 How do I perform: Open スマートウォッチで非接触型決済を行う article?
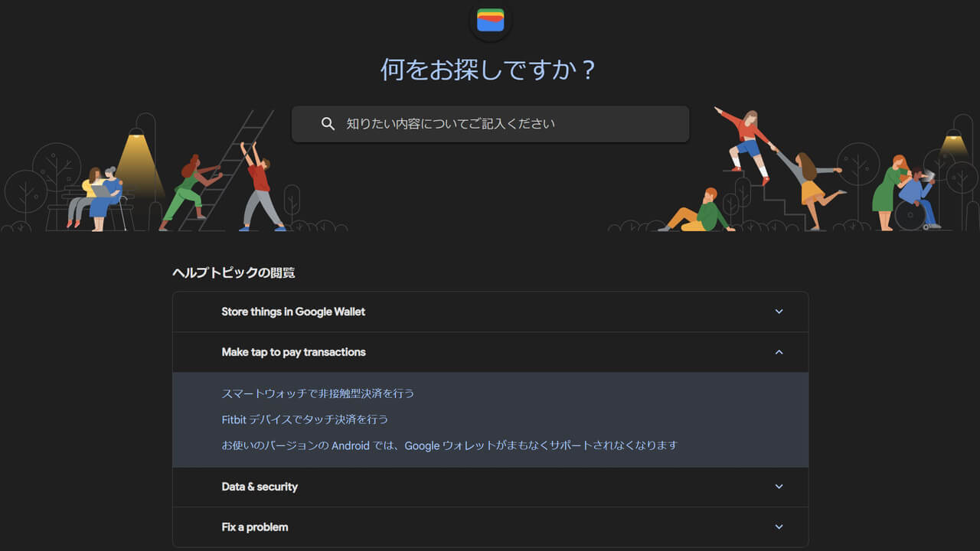point(317,393)
